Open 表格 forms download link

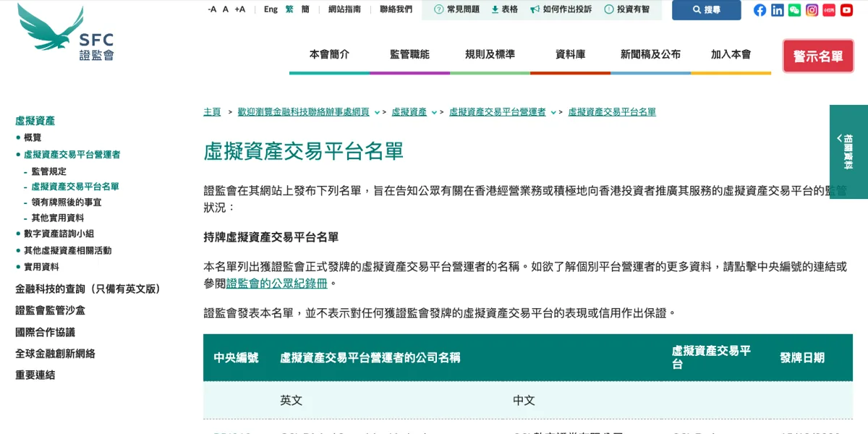click(505, 9)
